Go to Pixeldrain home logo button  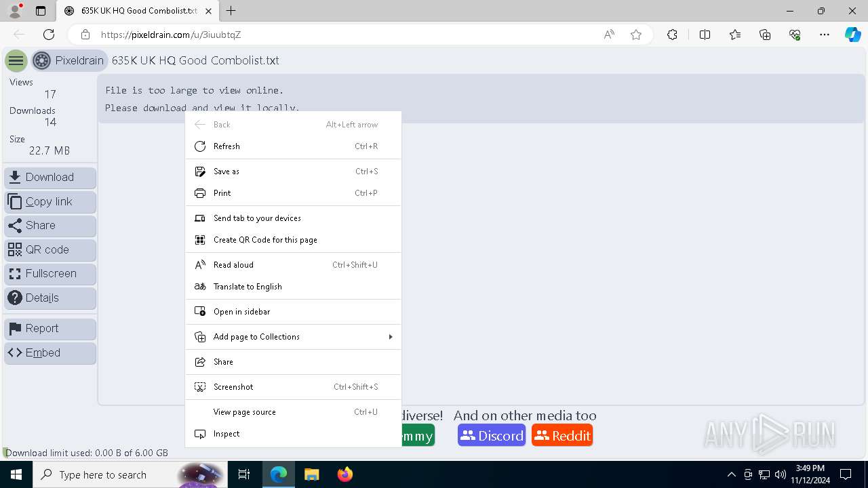70,60
